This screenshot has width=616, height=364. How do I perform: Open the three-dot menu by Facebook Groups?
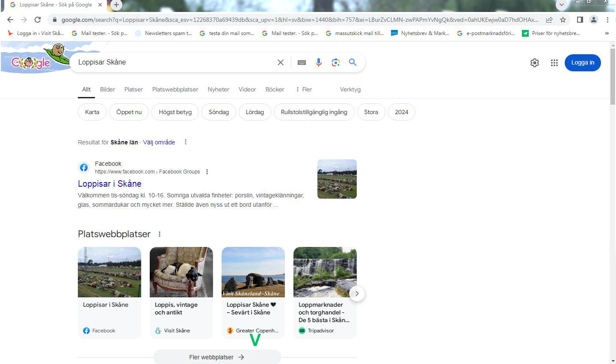pos(207,172)
